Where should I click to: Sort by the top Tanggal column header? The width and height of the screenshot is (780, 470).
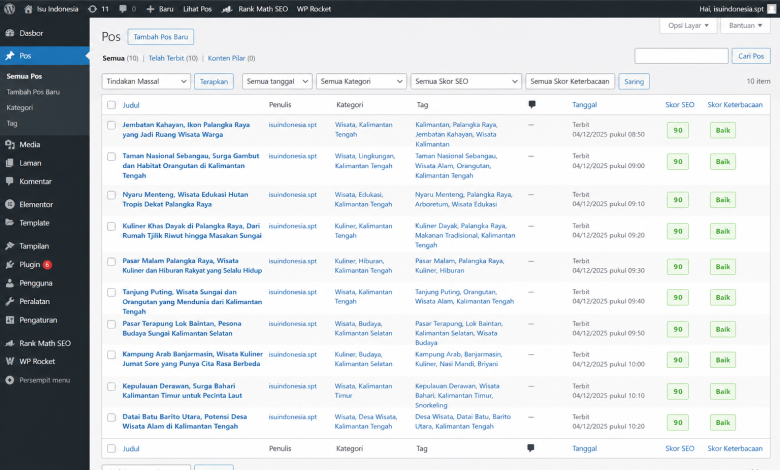585,105
